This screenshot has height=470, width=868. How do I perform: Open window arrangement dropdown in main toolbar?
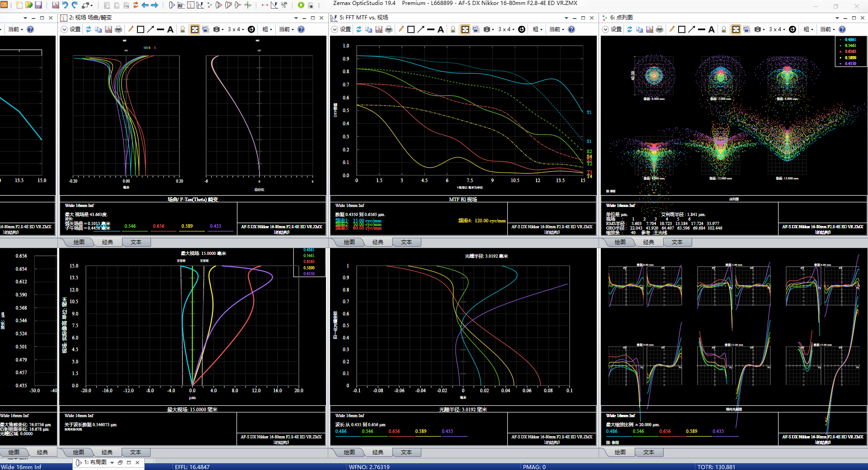88,5
